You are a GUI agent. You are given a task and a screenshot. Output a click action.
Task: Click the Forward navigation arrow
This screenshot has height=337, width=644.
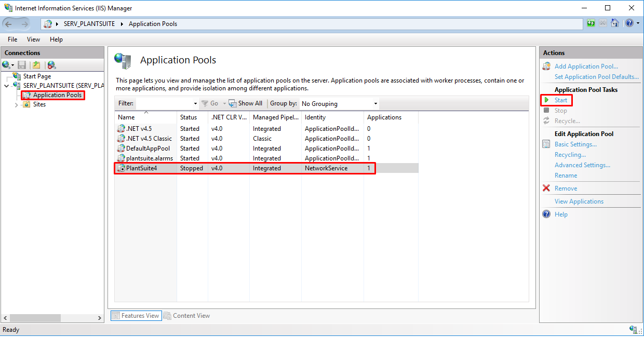[25, 24]
